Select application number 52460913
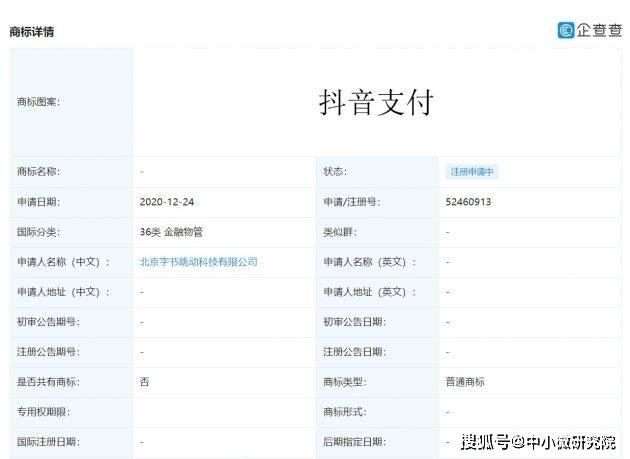 click(x=468, y=202)
